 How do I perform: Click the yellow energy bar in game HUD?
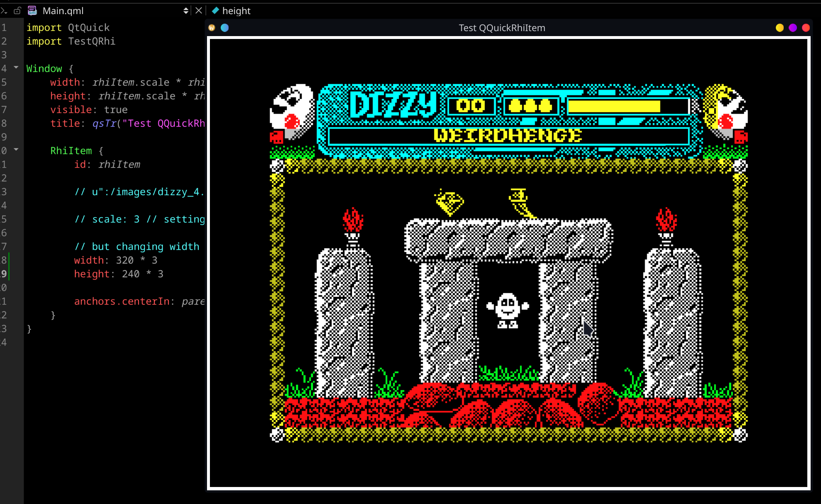coord(614,107)
